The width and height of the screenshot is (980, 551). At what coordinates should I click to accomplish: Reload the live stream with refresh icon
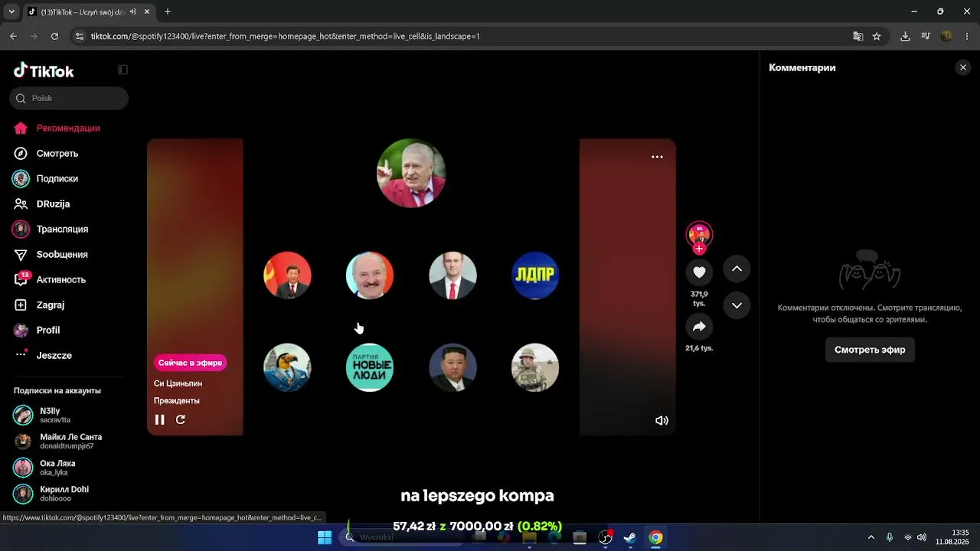[181, 419]
